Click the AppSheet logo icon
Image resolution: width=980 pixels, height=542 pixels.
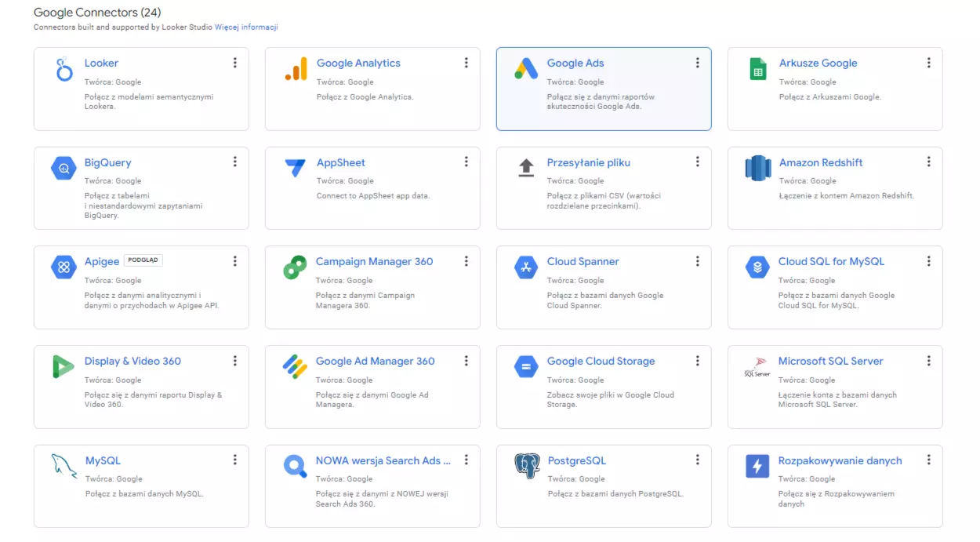(x=296, y=168)
